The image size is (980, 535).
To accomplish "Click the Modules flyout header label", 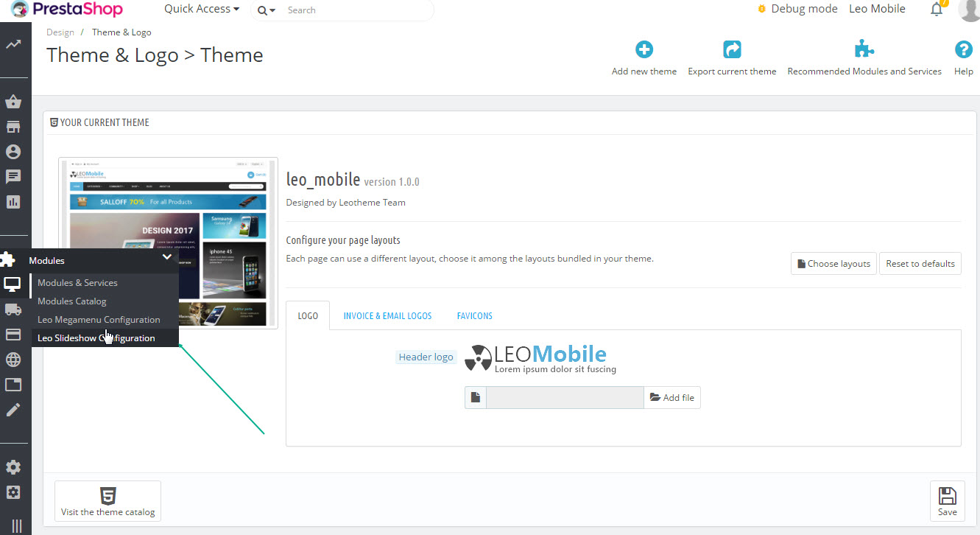I will (46, 260).
